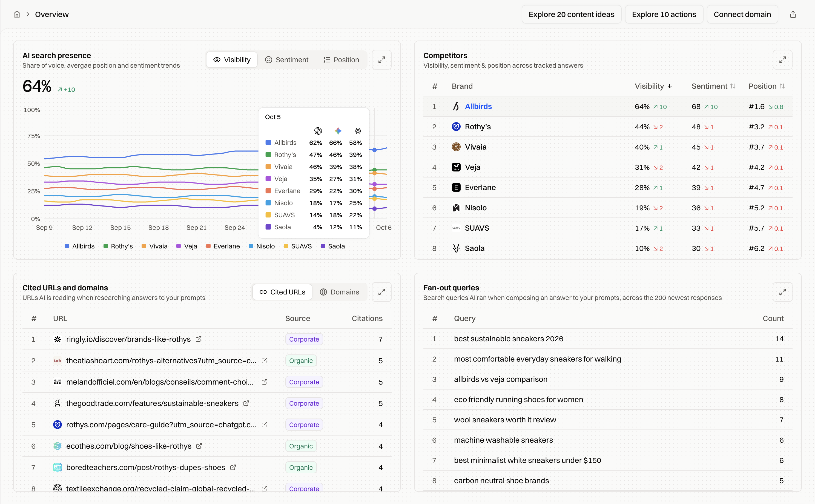The image size is (815, 504).
Task: Toggle Allbirds series in chart legend
Action: pyautogui.click(x=79, y=246)
